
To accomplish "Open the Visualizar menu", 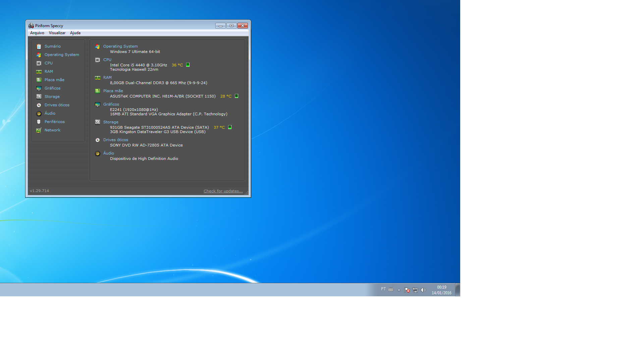I will (57, 33).
